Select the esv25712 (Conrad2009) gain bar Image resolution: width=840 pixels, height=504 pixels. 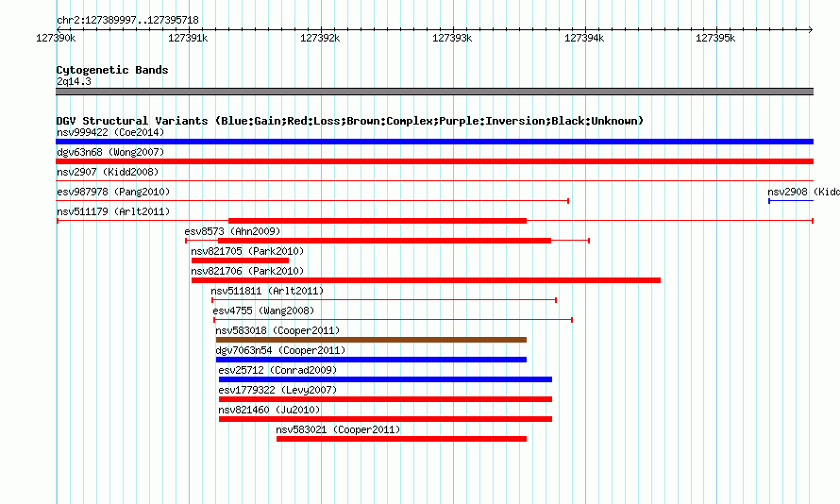[x=385, y=379]
